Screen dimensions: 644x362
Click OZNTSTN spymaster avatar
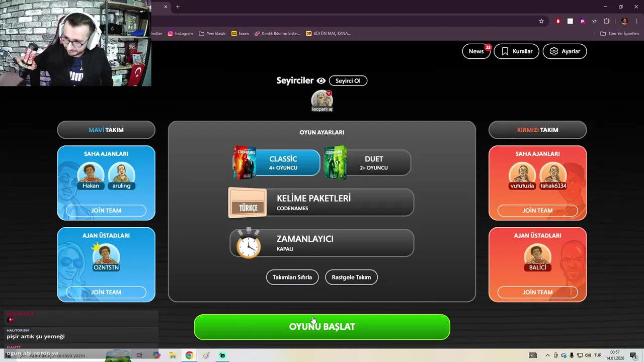[106, 257]
